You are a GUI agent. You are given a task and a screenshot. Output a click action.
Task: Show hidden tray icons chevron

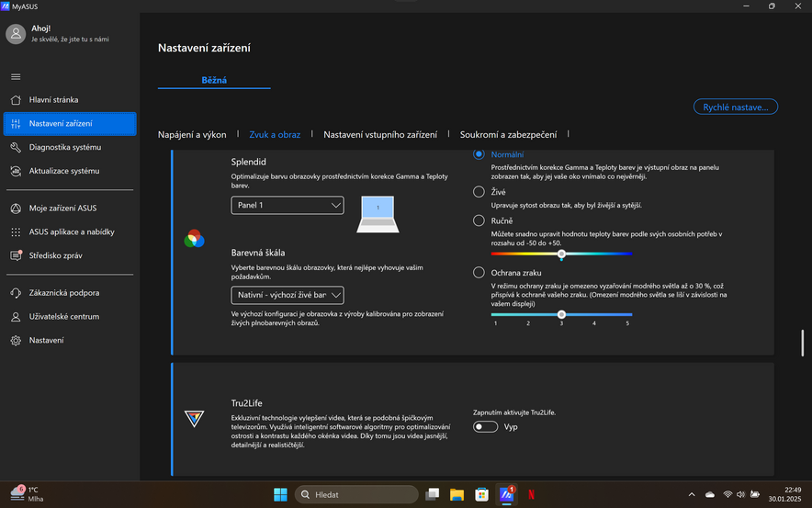(692, 494)
